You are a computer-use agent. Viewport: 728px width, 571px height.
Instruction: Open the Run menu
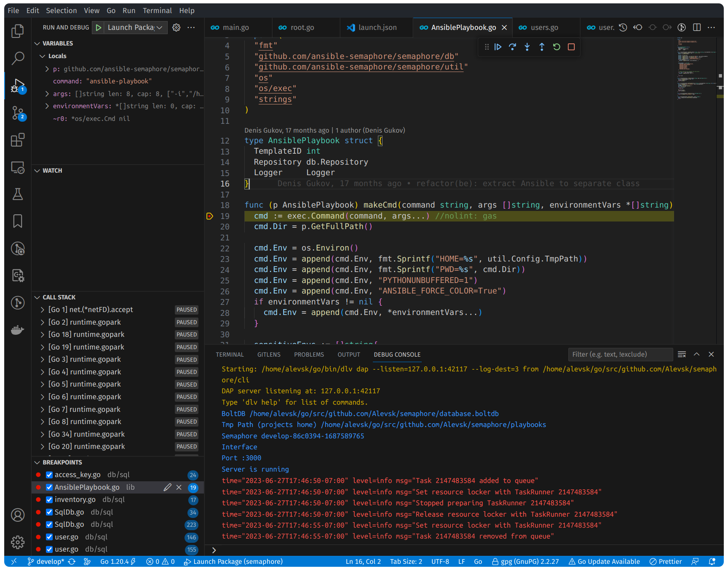tap(129, 10)
